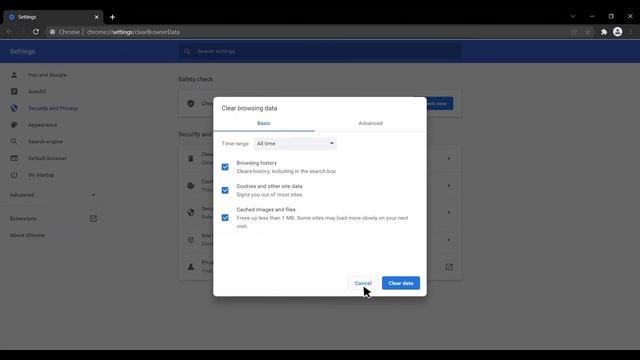Open a new tab with plus
The image size is (640, 360).
pos(112,17)
